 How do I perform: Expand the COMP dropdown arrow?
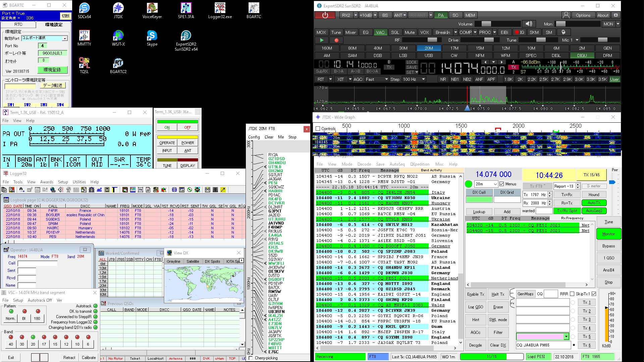click(x=475, y=32)
